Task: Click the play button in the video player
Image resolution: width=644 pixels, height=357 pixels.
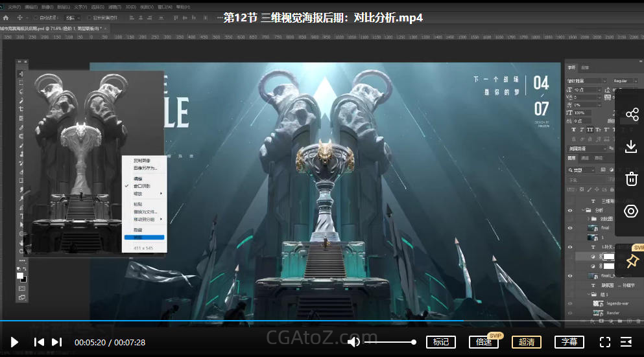Action: [15, 342]
